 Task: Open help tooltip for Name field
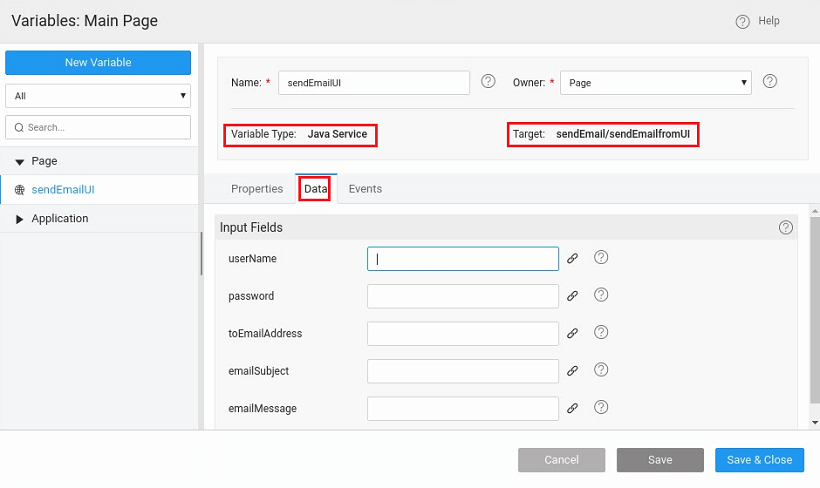coord(488,82)
